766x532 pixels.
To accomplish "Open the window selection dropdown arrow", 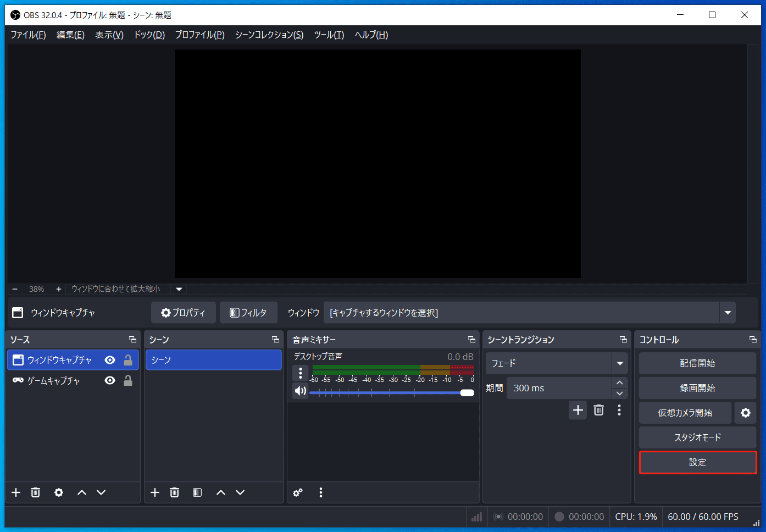I will [728, 313].
